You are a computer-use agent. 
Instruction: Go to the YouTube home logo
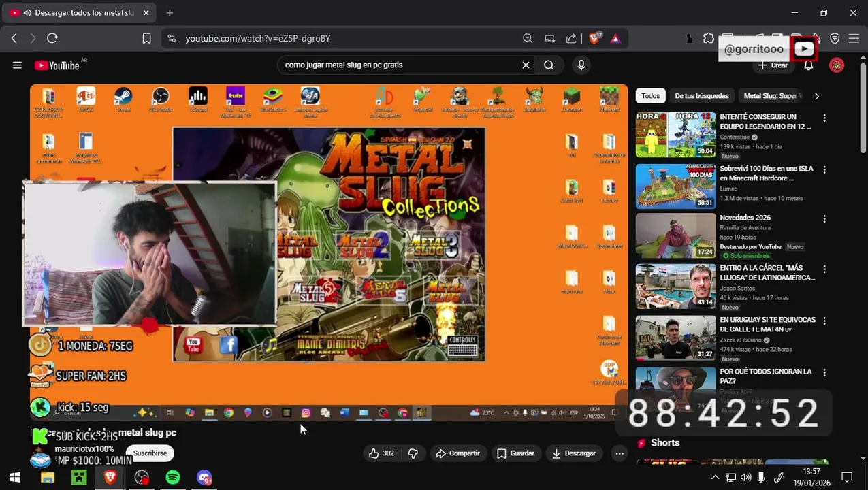click(57, 65)
